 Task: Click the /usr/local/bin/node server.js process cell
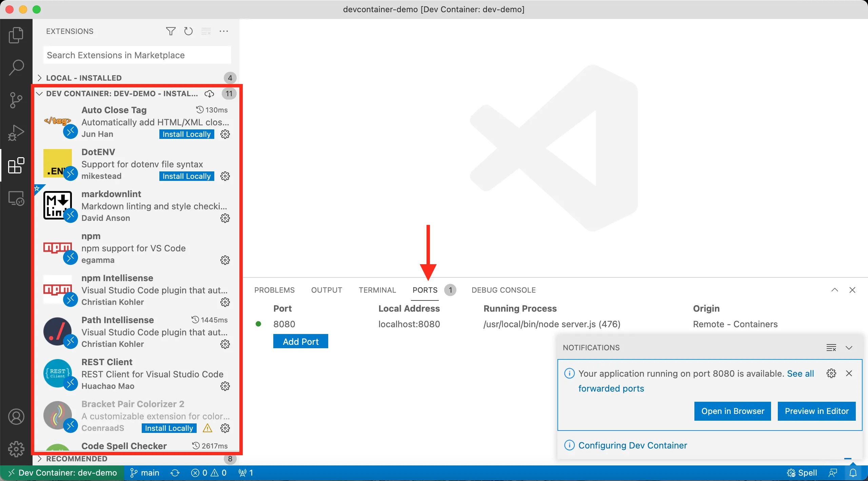tap(552, 324)
